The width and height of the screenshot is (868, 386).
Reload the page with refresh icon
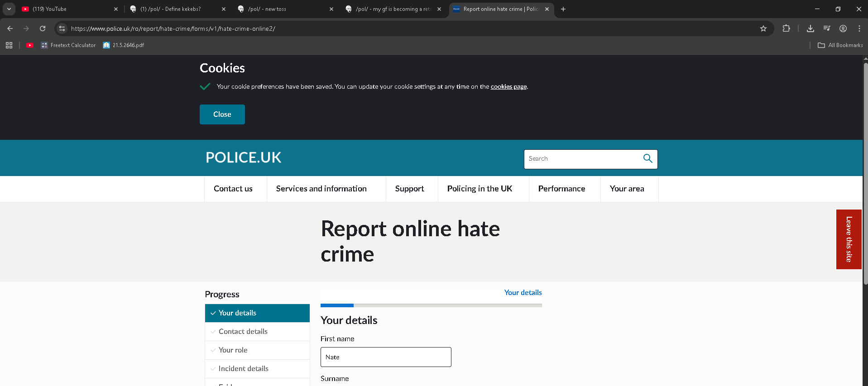pos(43,29)
